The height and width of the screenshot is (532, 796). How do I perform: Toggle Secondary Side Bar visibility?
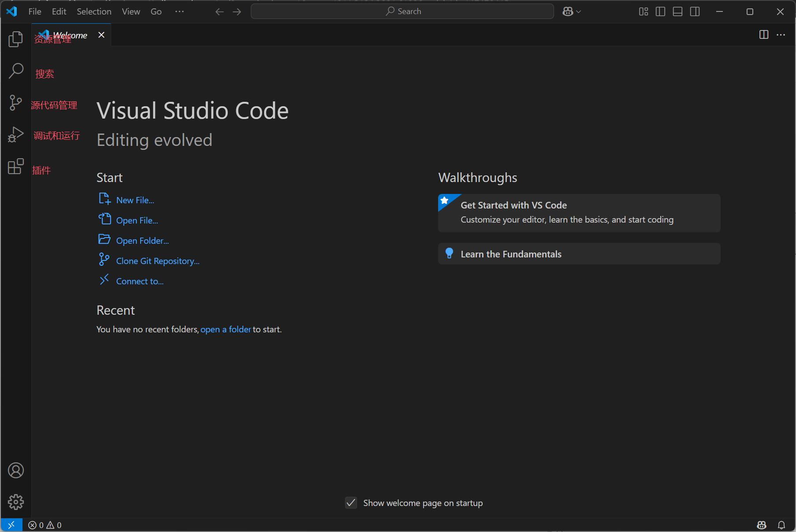click(x=695, y=11)
